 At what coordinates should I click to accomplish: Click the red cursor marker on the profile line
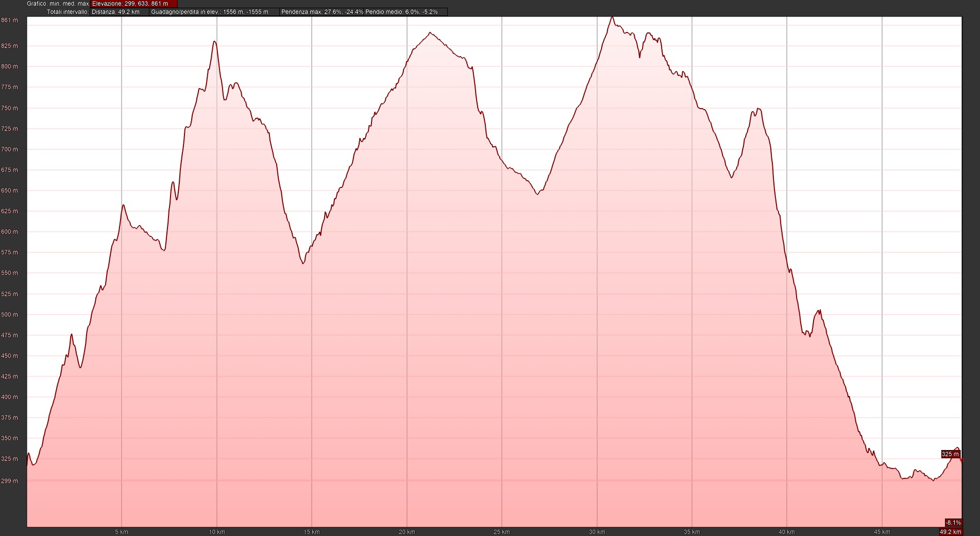(x=961, y=460)
